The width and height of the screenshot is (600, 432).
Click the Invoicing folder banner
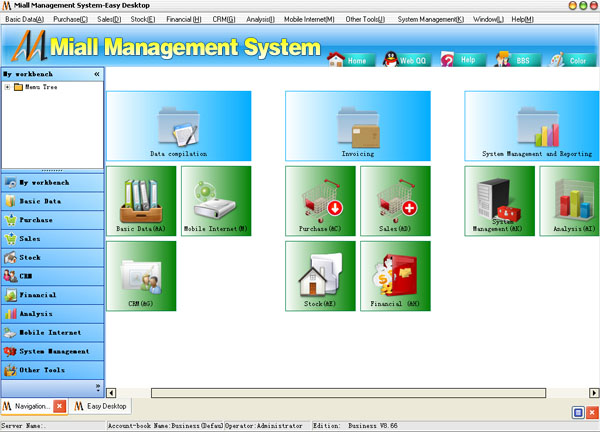pos(358,126)
